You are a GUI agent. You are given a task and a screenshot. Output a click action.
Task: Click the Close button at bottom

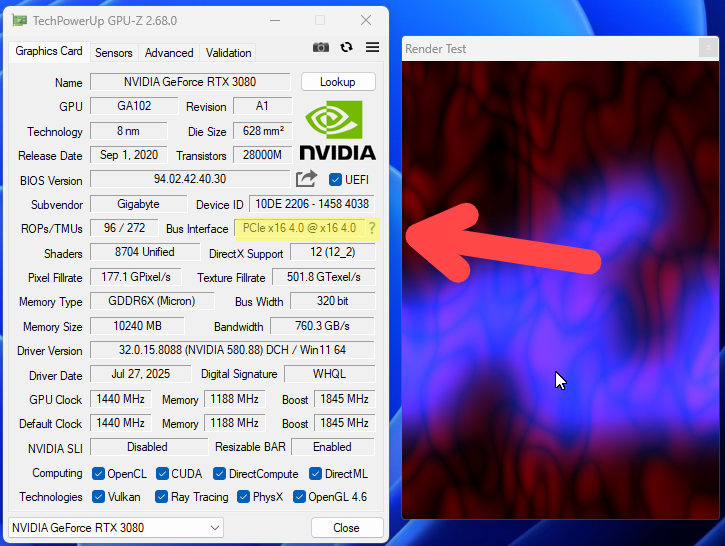click(x=347, y=528)
